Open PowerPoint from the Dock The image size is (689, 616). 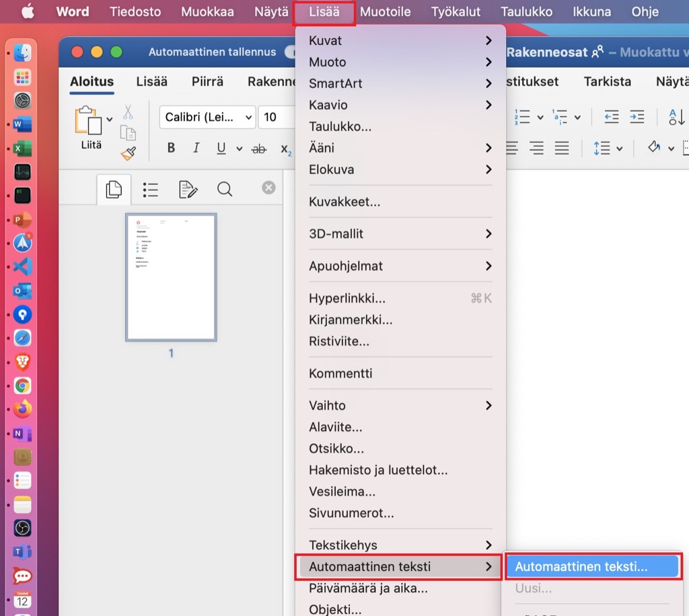point(22,219)
